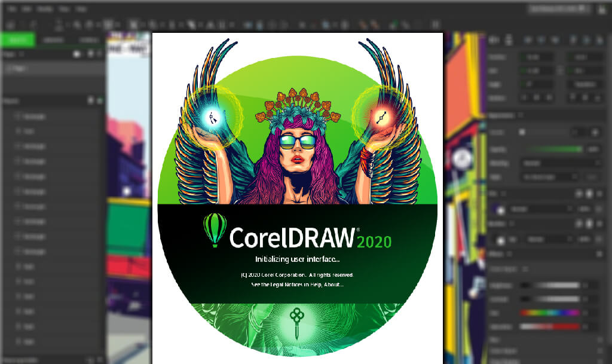Click "Initializing user interface..." status text
Image resolution: width=612 pixels, height=364 pixels.
(x=298, y=259)
